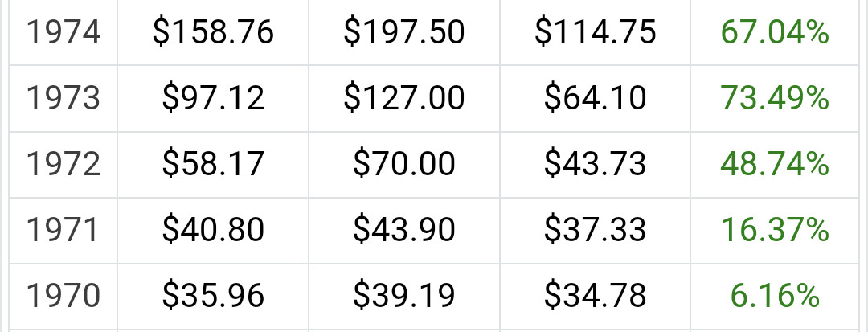This screenshot has height=332, width=868.
Task: Select the 1973 year cell
Action: click(x=63, y=99)
